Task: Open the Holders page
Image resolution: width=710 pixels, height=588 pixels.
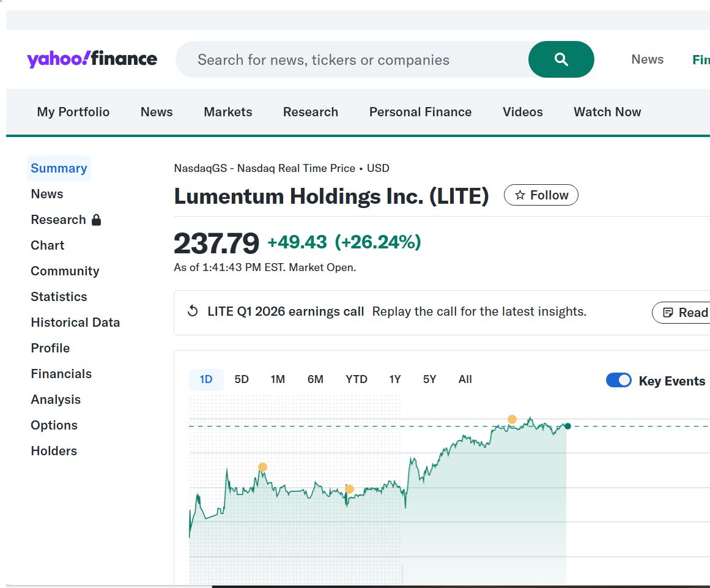Action: (x=54, y=451)
